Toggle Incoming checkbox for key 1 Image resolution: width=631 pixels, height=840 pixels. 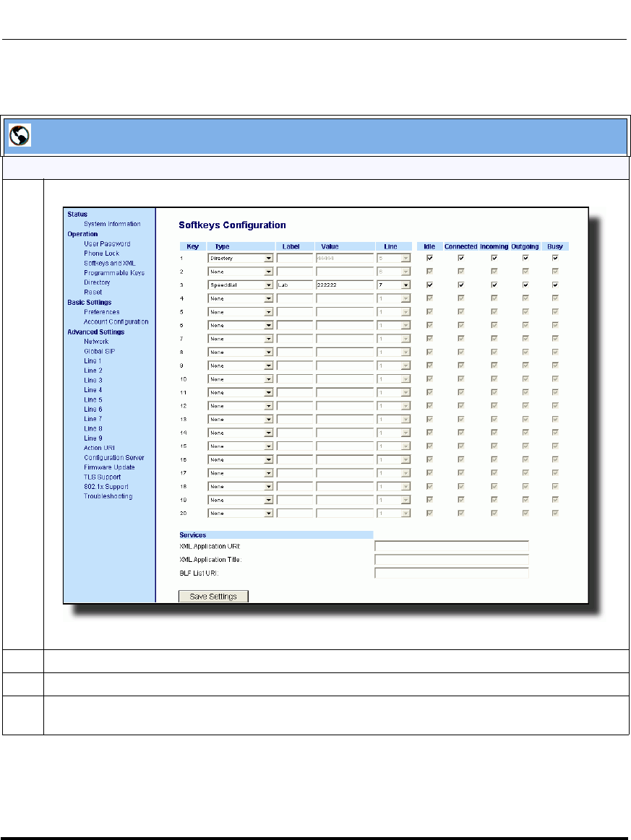point(494,258)
